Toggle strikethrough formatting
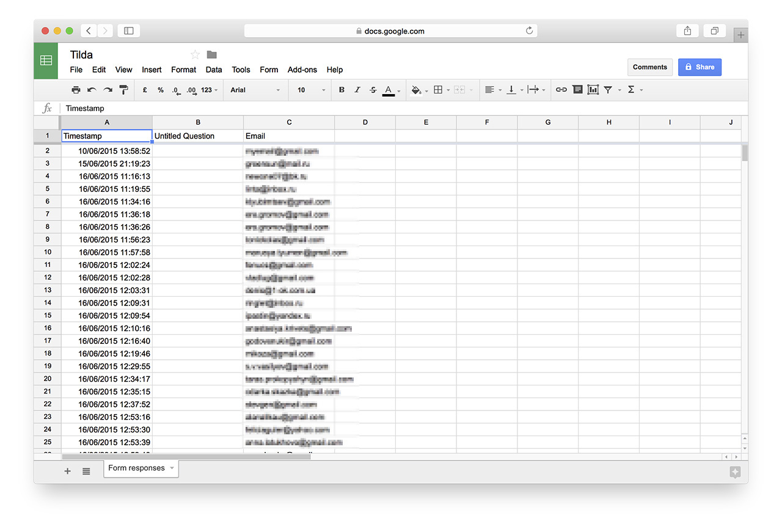 click(373, 90)
